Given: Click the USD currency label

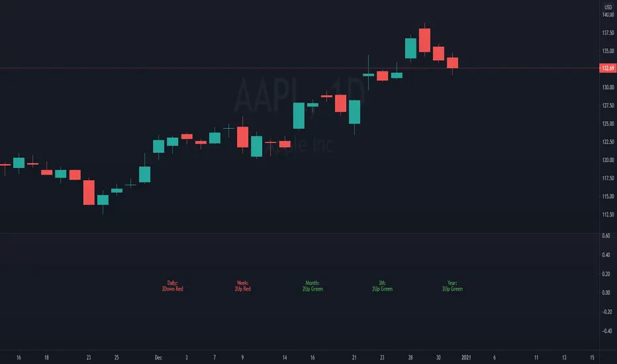Looking at the screenshot, I should click(607, 8).
